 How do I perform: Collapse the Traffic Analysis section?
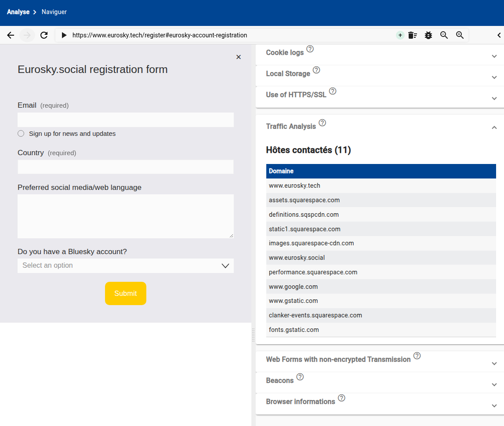pos(494,127)
